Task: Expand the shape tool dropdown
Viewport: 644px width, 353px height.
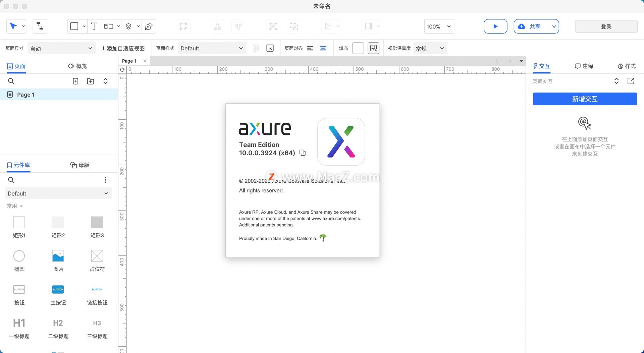Action: click(x=84, y=26)
